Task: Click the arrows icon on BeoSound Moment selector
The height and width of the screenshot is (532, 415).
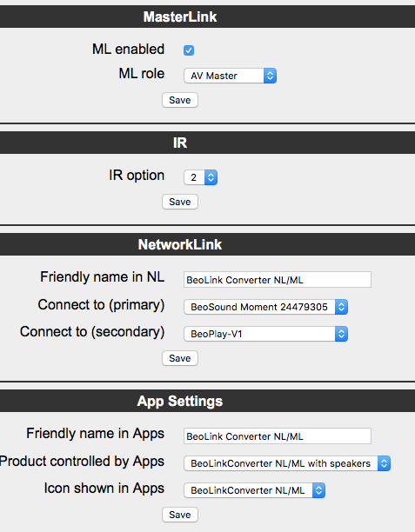Action: (x=342, y=307)
